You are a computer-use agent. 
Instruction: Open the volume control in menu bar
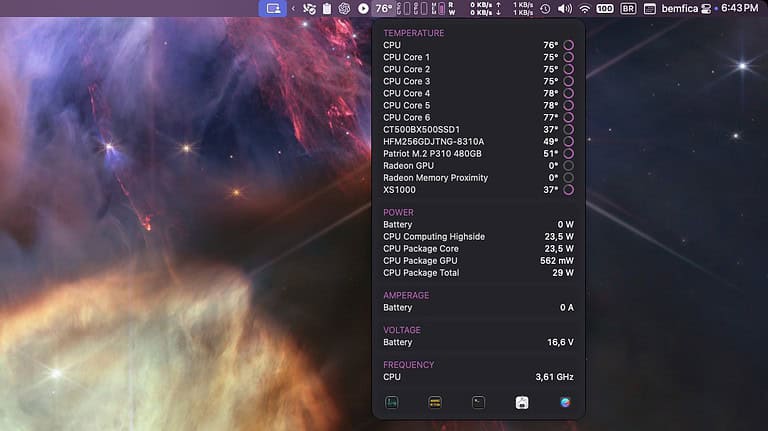point(564,8)
